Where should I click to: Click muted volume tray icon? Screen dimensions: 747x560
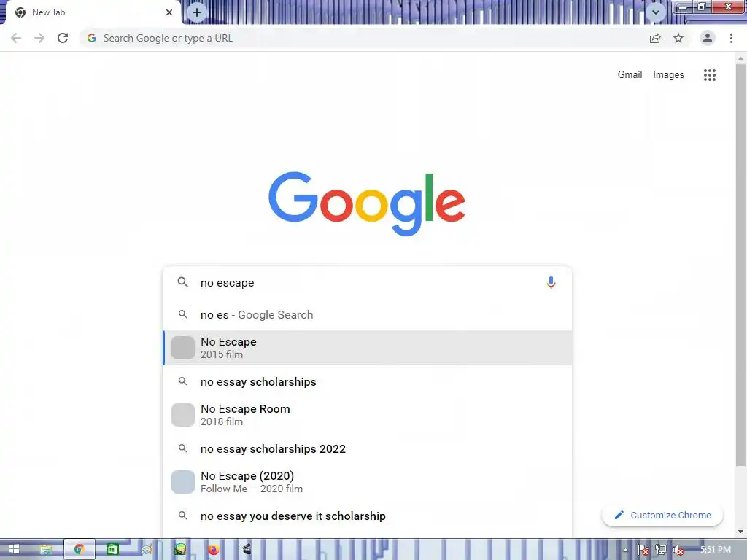pyautogui.click(x=678, y=551)
